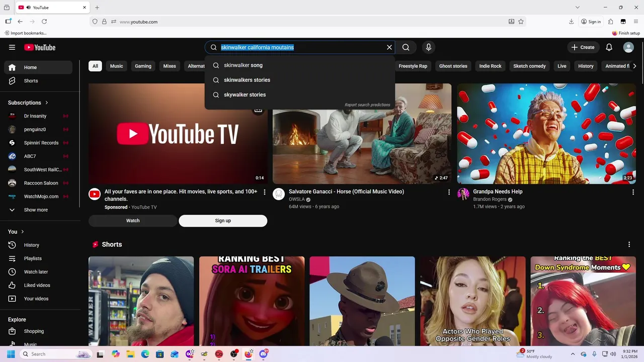Viewport: 644px width, 362px height.
Task: Expand the Subscriptions section header
Action: tap(28, 103)
